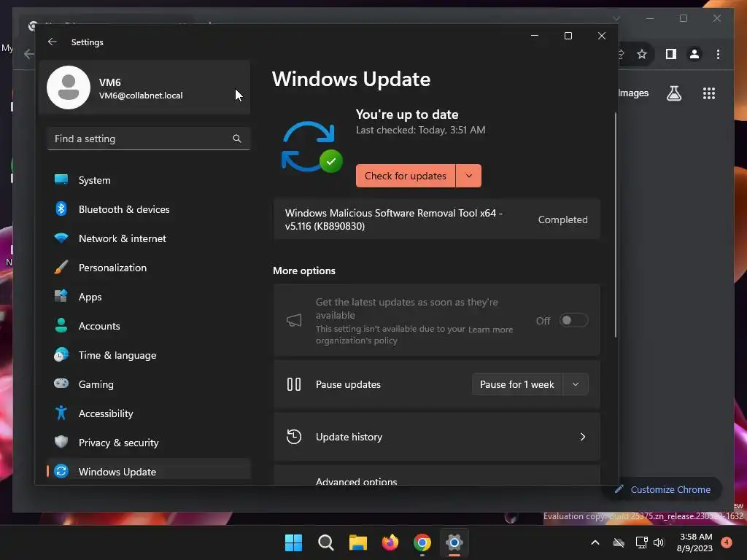Toggle Get the latest updates switch
This screenshot has width=747, height=560.
pos(573,321)
